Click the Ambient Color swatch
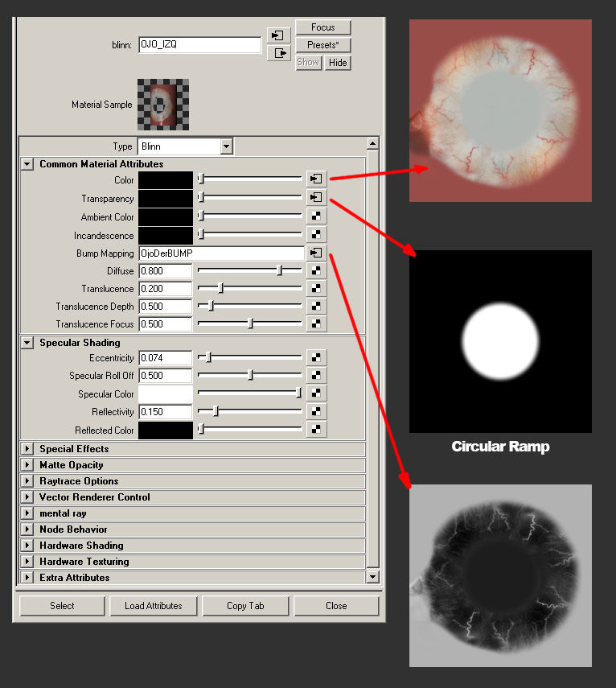616x688 pixels. (166, 216)
